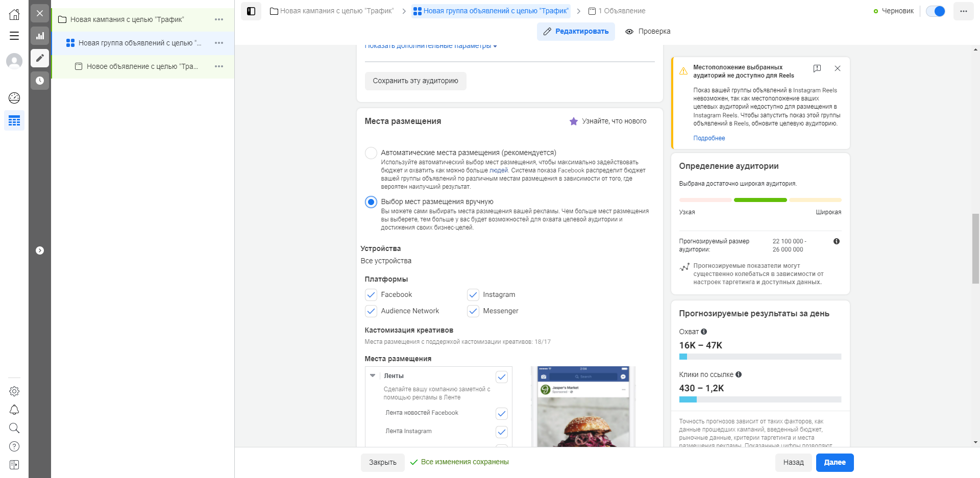Screen dimensions: 980x478
Task: Close the editing panel with X icon
Action: click(40, 13)
